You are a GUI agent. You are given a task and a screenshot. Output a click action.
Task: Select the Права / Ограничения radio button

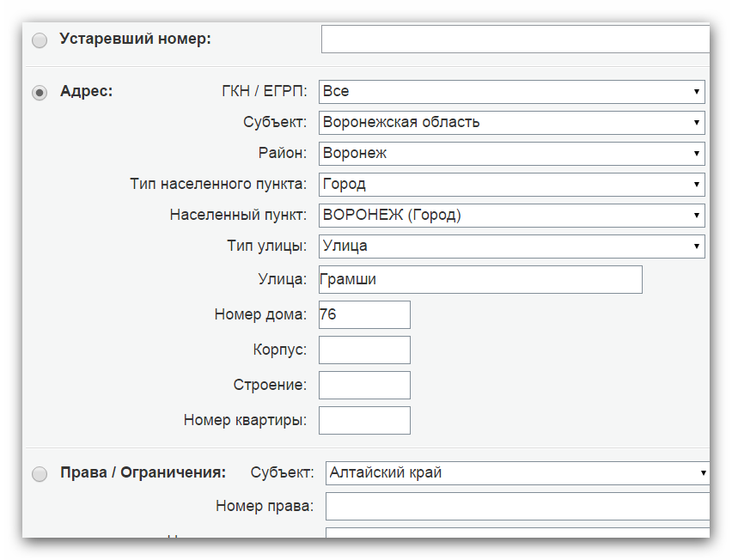coord(40,474)
